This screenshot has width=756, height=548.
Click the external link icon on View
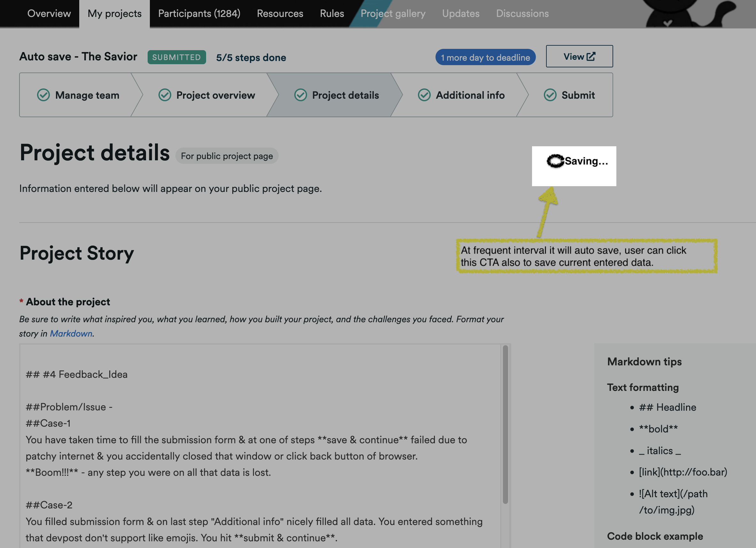[x=591, y=56]
